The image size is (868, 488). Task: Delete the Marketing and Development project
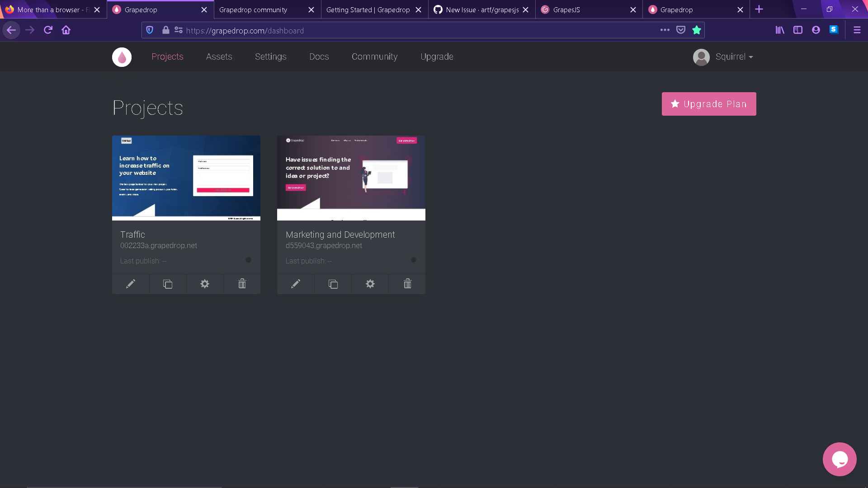click(x=407, y=284)
